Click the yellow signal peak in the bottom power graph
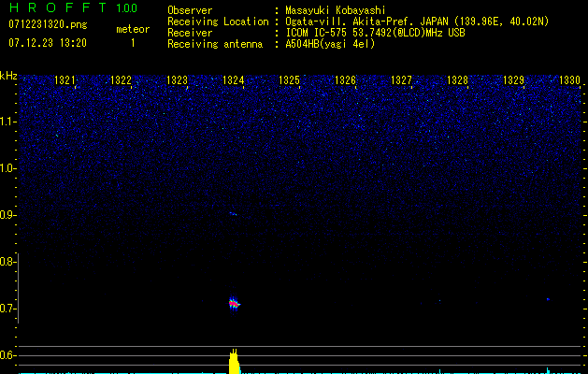The image size is (588, 374). (x=234, y=361)
